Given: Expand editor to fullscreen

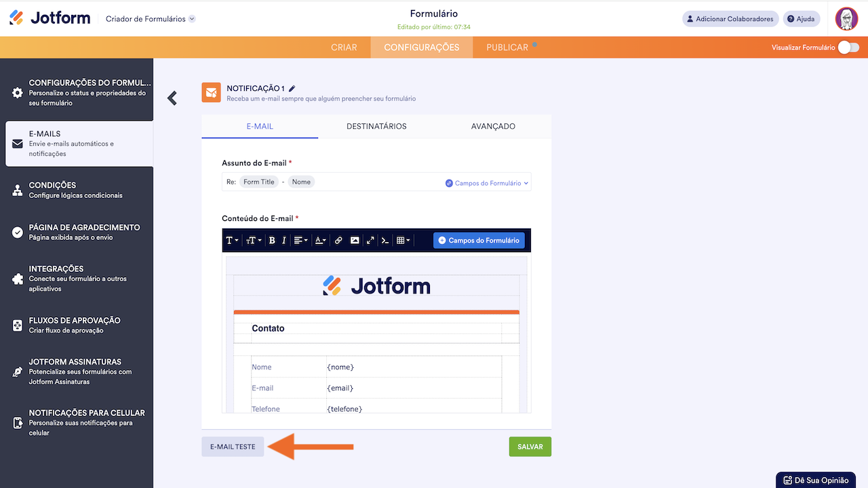Looking at the screenshot, I should 370,240.
